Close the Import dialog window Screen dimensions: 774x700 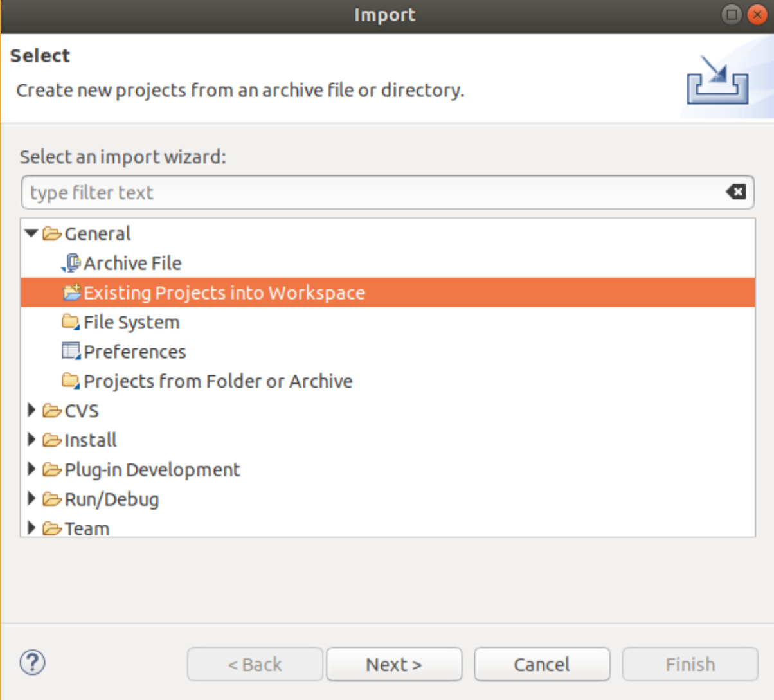tap(757, 14)
